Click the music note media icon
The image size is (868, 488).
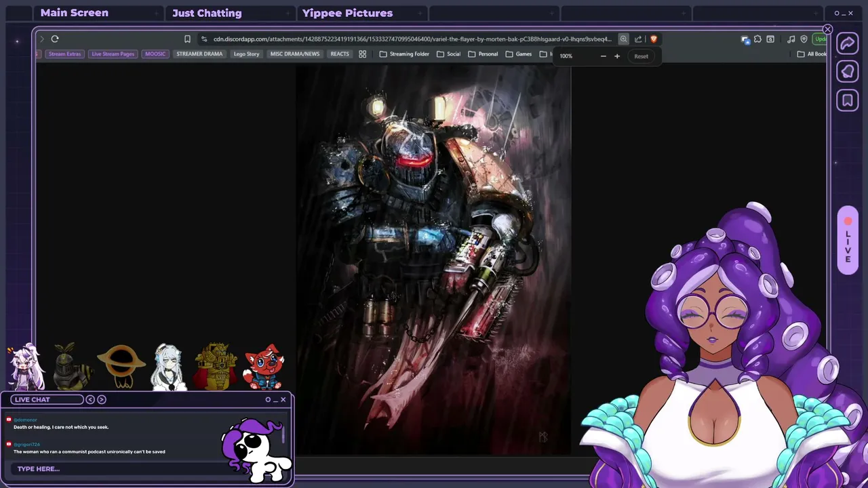tap(791, 39)
